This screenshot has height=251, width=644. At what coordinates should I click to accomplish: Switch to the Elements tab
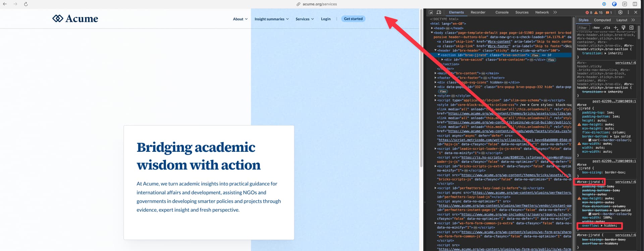456,12
